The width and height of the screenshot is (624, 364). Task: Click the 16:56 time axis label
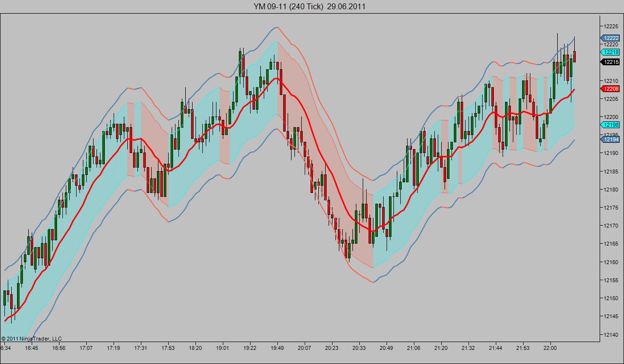(59, 348)
